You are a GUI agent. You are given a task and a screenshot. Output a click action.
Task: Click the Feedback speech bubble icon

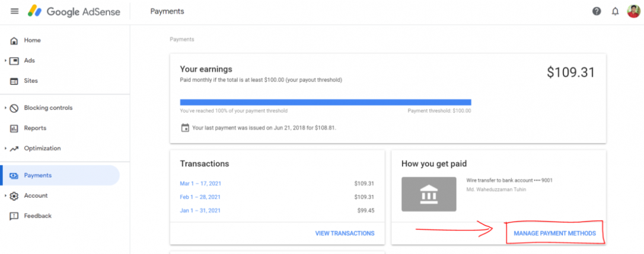(x=14, y=216)
